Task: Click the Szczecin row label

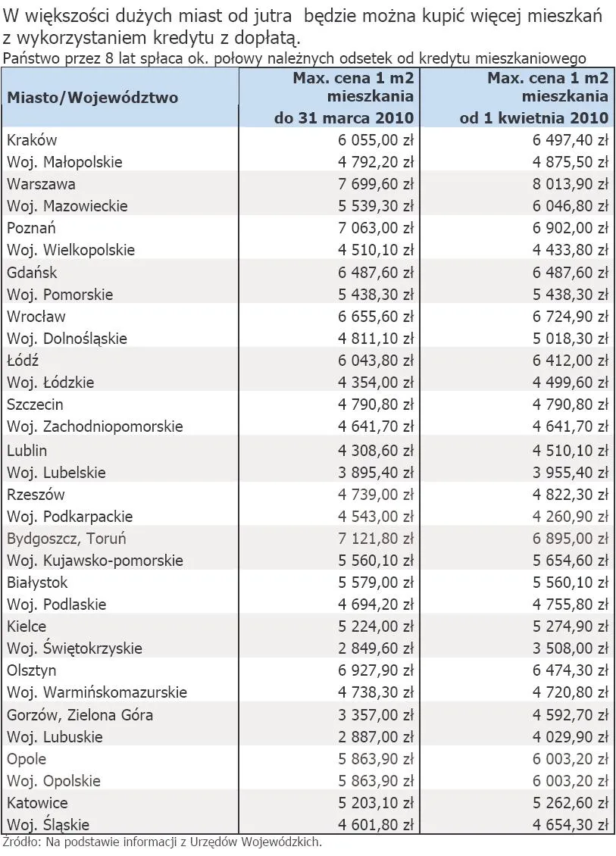Action: [35, 405]
